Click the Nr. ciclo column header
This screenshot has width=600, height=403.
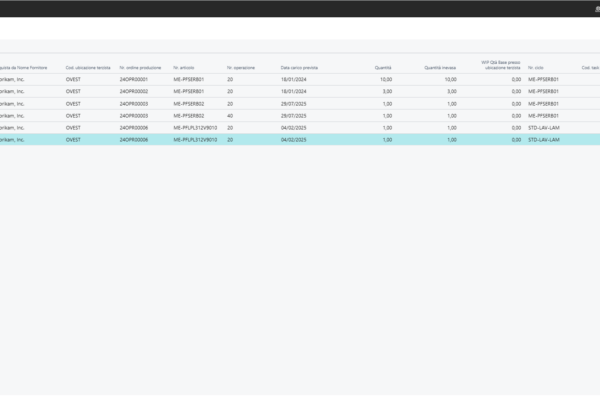536,68
